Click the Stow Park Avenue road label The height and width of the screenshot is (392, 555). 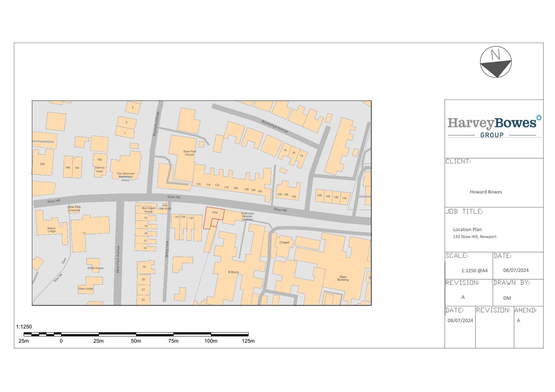pyautogui.click(x=118, y=259)
